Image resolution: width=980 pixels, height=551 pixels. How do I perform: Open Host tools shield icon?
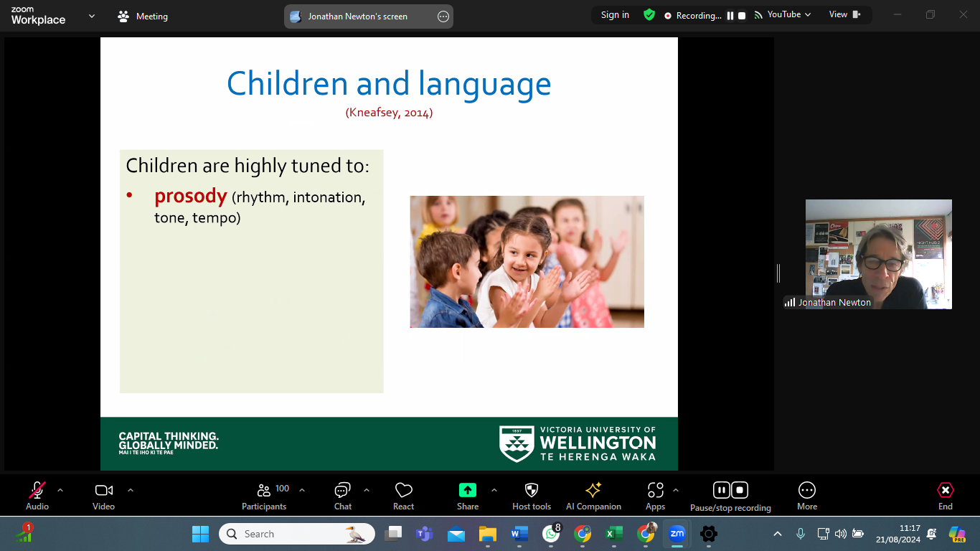point(531,496)
